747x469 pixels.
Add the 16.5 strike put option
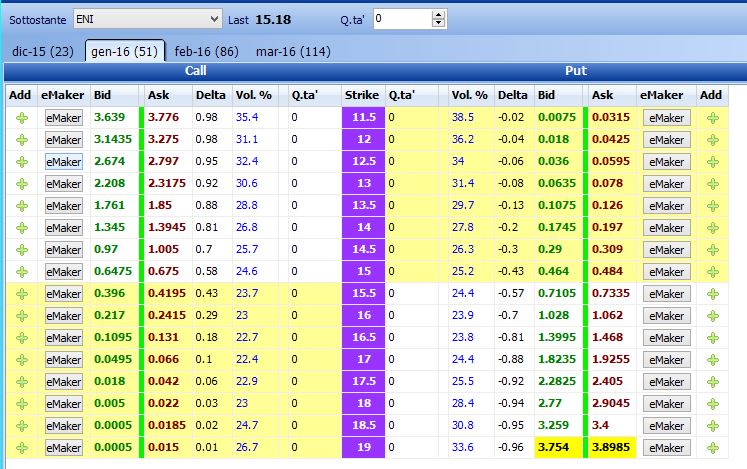[713, 338]
